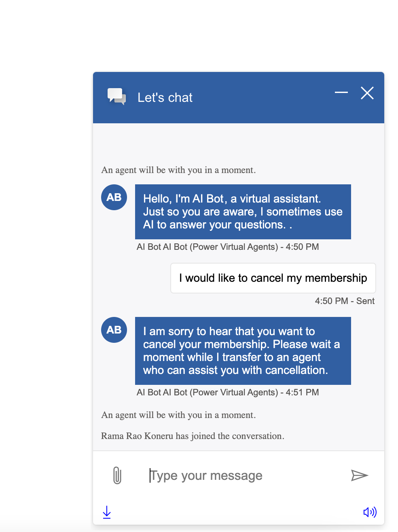The height and width of the screenshot is (532, 398).
Task: Click the "Let's chat" header title
Action: pyautogui.click(x=165, y=98)
